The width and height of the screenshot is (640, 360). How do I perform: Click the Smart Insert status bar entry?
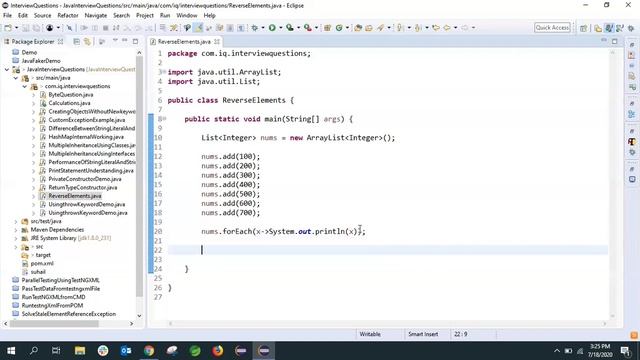coord(423,334)
